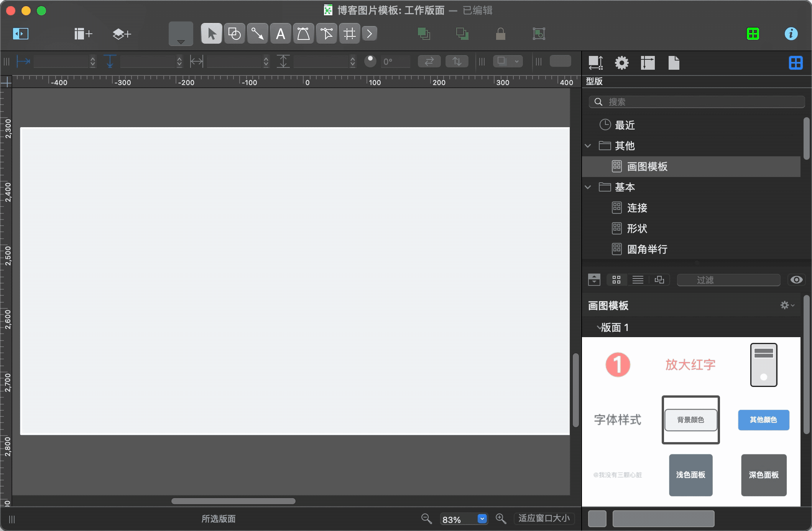This screenshot has width=812, height=531.
Task: Click the new canvas icon
Action: 83,34
